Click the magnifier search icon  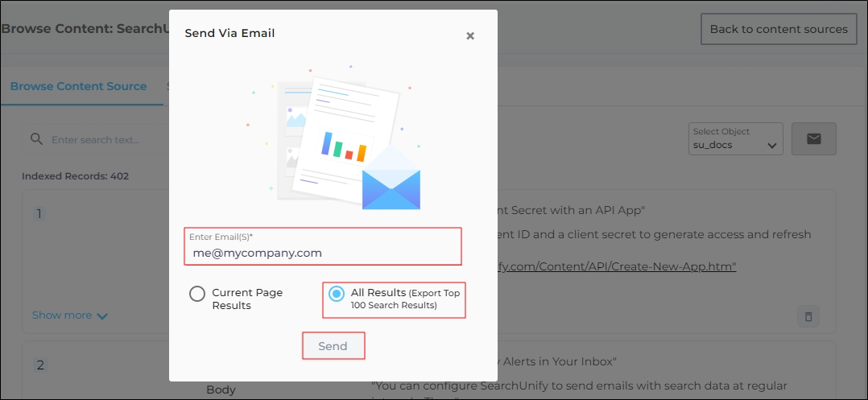[x=36, y=139]
